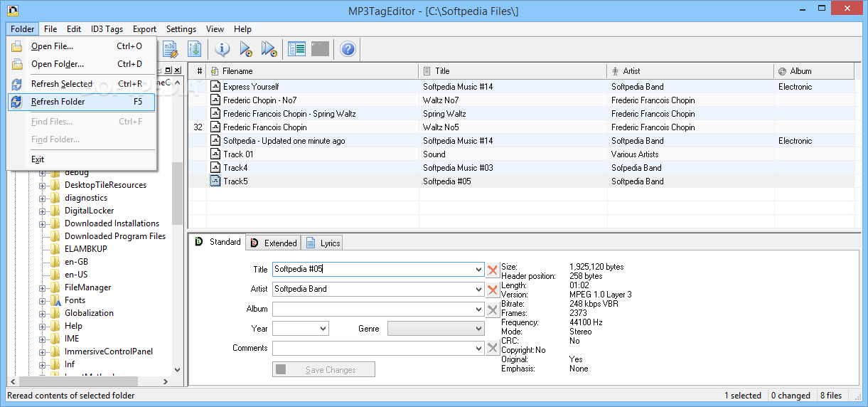Screen dimensions: 868x407
Task: Click the Refresh Selected menu icon
Action: (17, 84)
